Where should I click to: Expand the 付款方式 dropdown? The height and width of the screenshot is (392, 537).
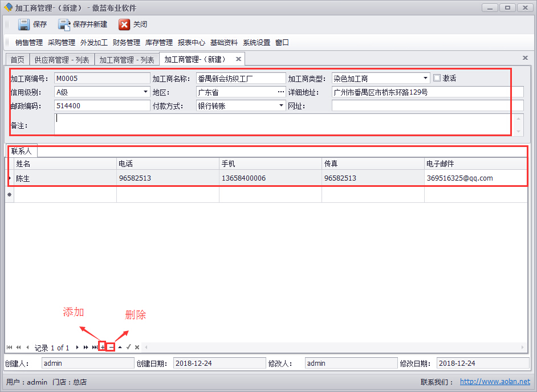click(x=282, y=105)
